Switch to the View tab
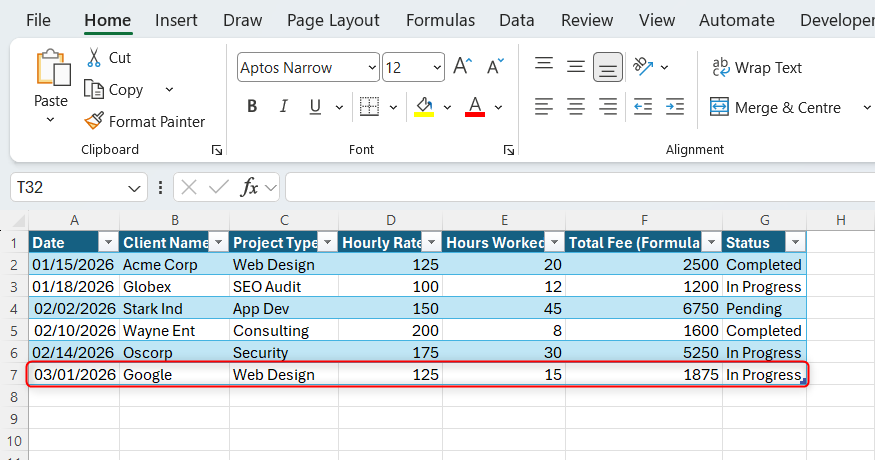The height and width of the screenshot is (460, 875). 657,21
